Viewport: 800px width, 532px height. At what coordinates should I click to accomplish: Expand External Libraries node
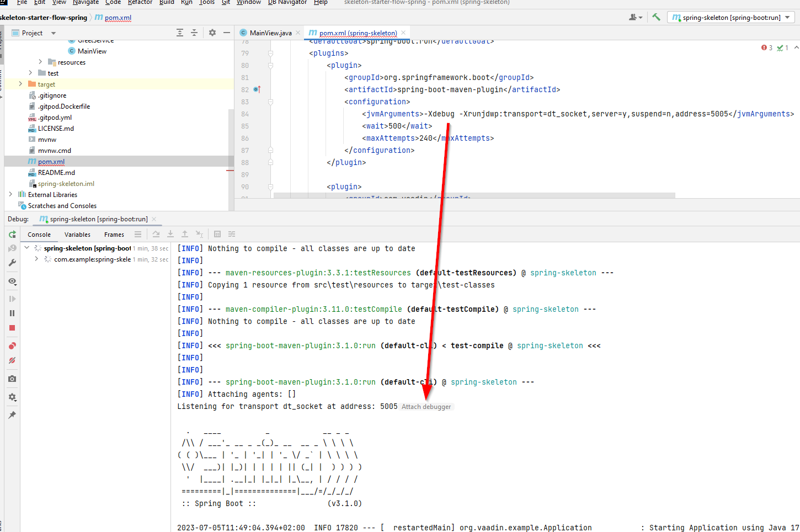point(10,195)
